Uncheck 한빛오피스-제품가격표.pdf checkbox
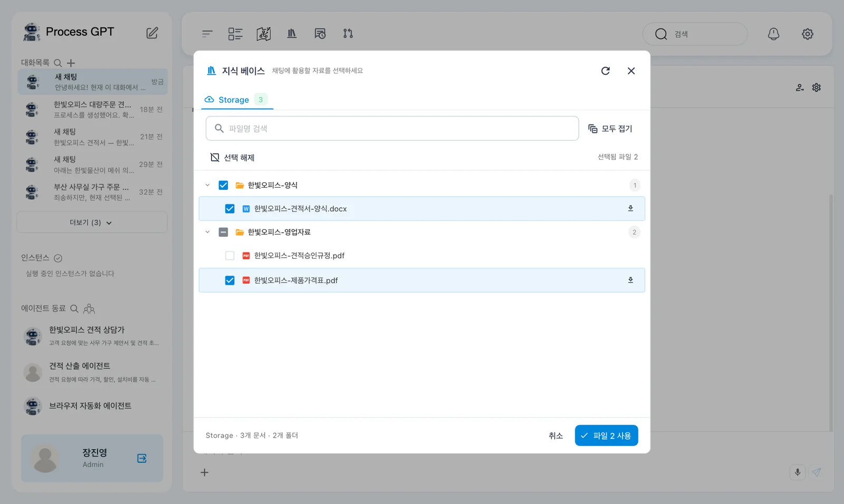 [229, 280]
